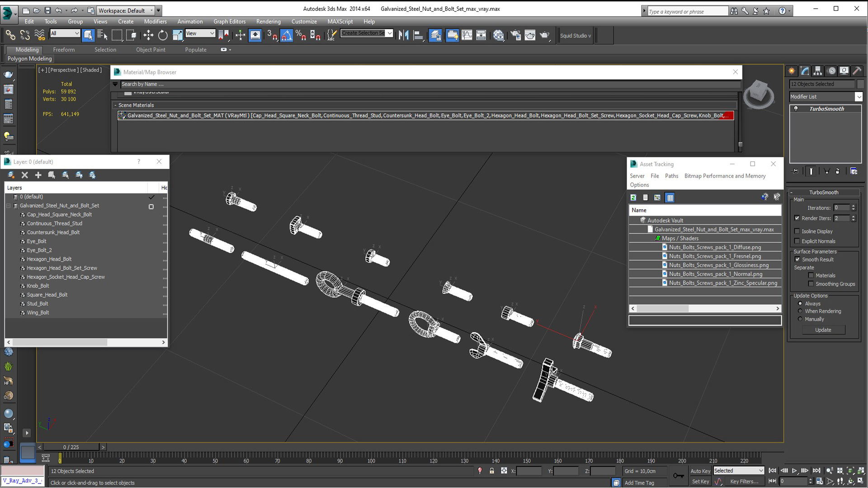This screenshot has height=488, width=868.
Task: Toggle Percent Snap in main toolbar
Action: coord(301,35)
